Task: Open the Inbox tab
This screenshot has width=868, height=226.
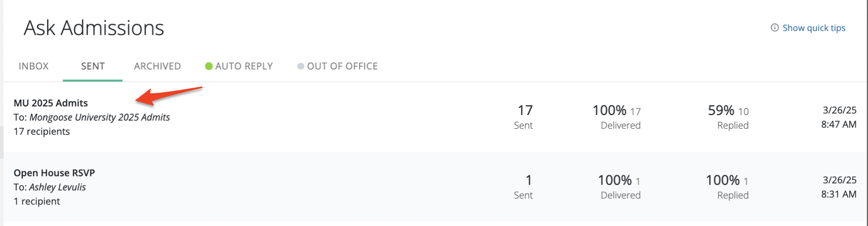Action: point(33,66)
